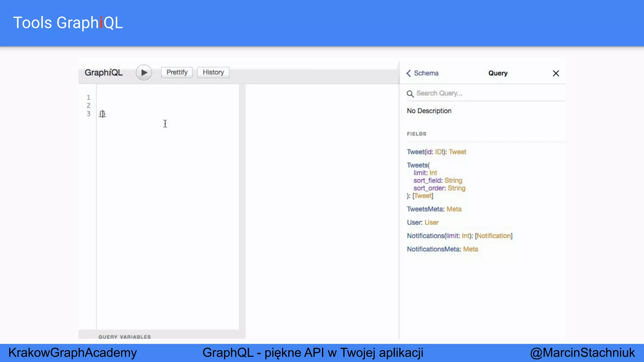Open the Tweets field definition
The width and height of the screenshot is (644, 362).
[x=417, y=165]
